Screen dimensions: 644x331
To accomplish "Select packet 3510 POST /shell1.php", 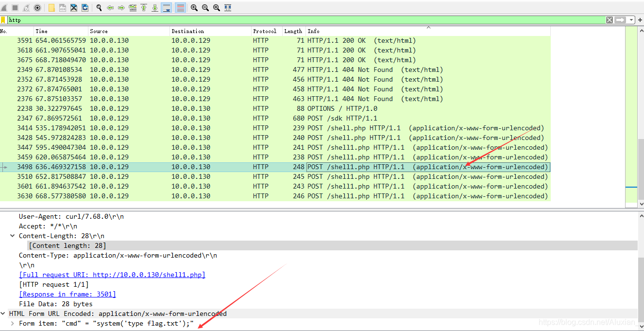I will coord(275,176).
